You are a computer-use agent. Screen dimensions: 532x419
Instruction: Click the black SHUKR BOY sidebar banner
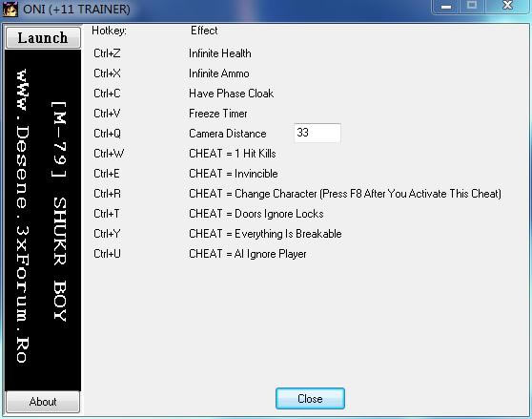pyautogui.click(x=43, y=220)
